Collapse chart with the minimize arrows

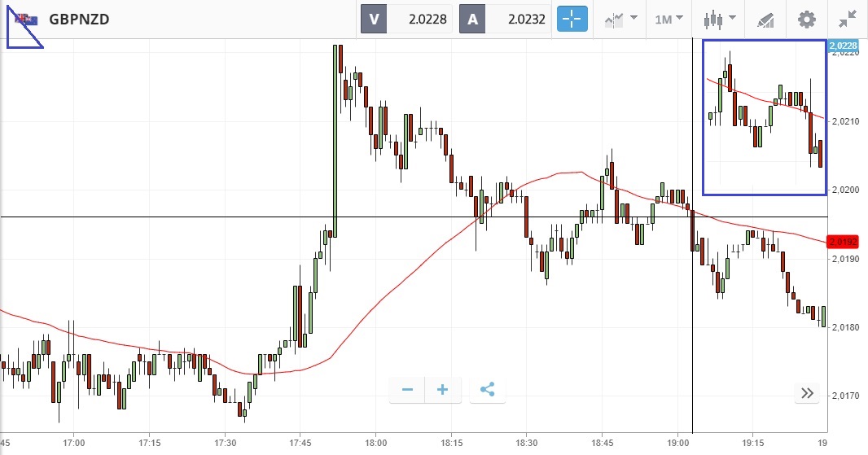[x=847, y=19]
